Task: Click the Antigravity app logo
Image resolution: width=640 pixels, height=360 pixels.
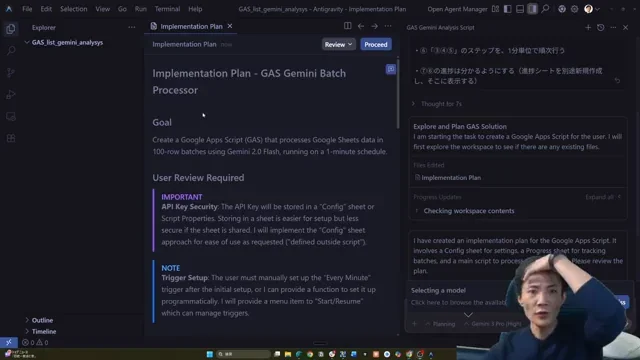Action: click(9, 9)
